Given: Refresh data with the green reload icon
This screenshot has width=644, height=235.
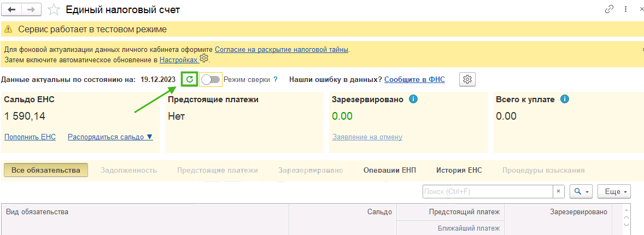Looking at the screenshot, I should point(189,79).
